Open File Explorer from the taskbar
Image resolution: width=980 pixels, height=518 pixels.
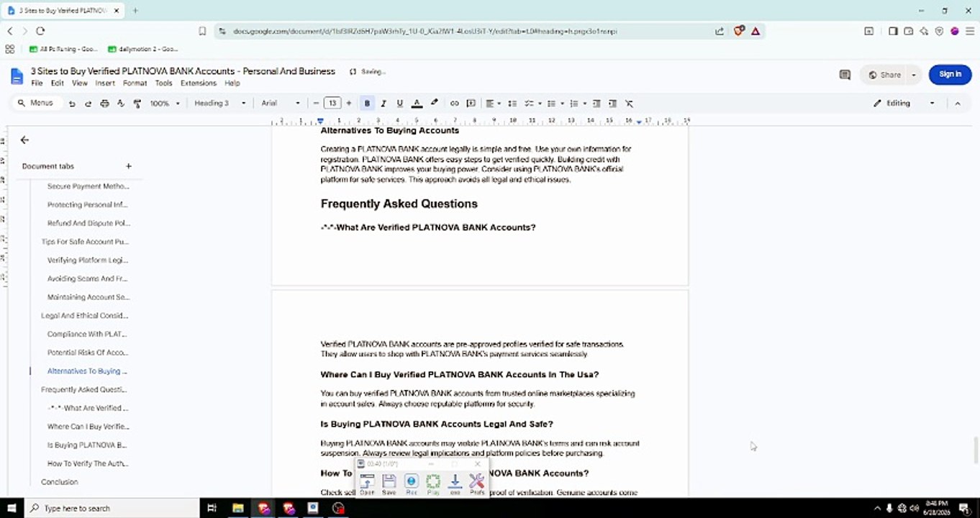point(238,508)
